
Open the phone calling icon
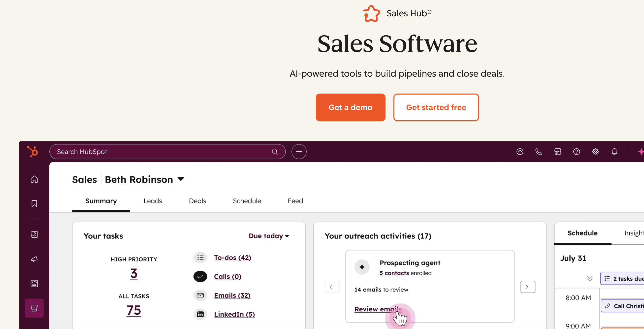coord(539,152)
